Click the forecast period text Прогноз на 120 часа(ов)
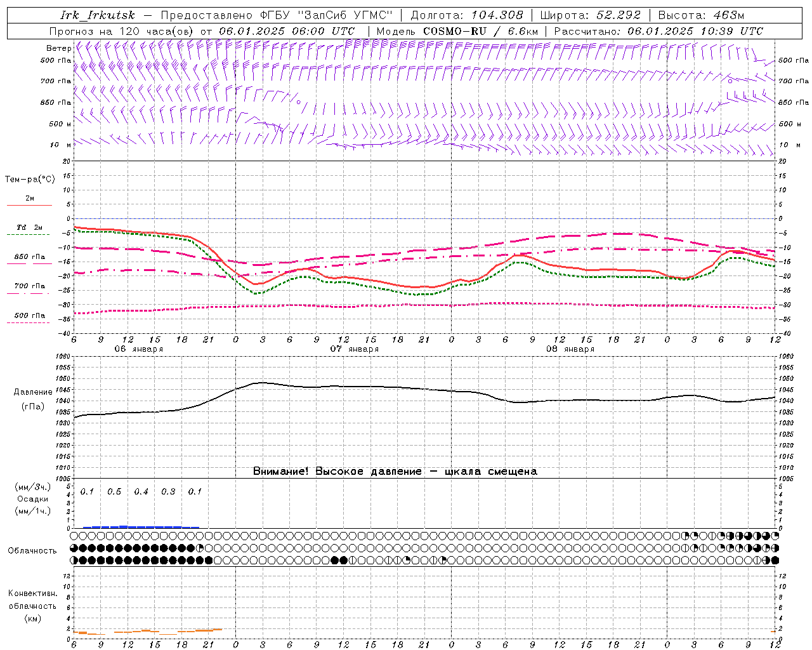 coord(122,31)
